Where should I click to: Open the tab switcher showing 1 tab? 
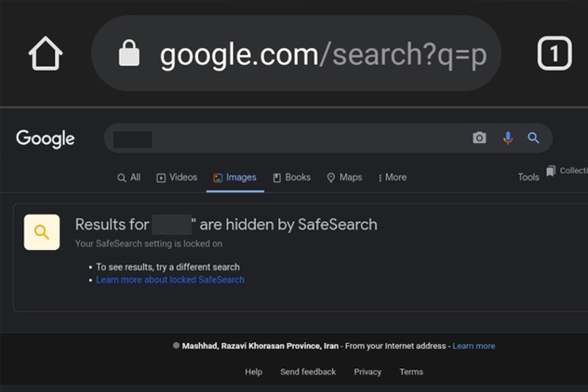[555, 53]
